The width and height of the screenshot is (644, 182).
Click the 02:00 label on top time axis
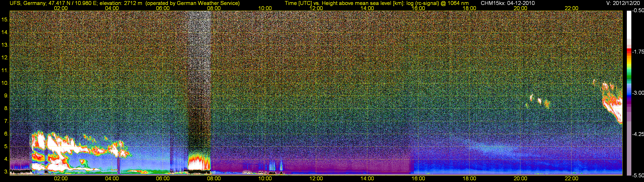click(61, 8)
